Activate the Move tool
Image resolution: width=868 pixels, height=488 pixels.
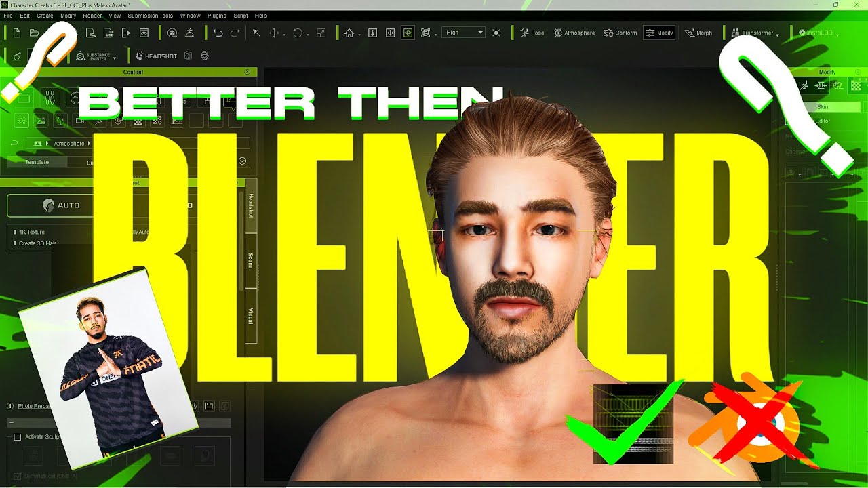click(275, 33)
